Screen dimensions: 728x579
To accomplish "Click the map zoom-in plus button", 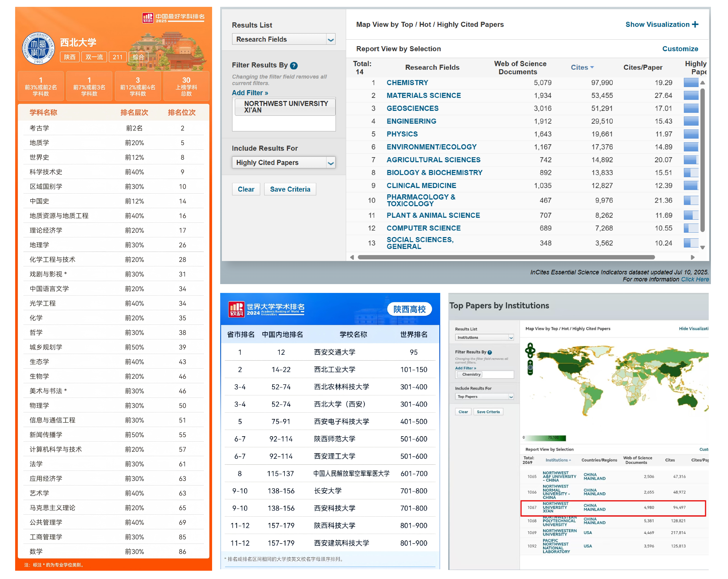I will [x=530, y=363].
